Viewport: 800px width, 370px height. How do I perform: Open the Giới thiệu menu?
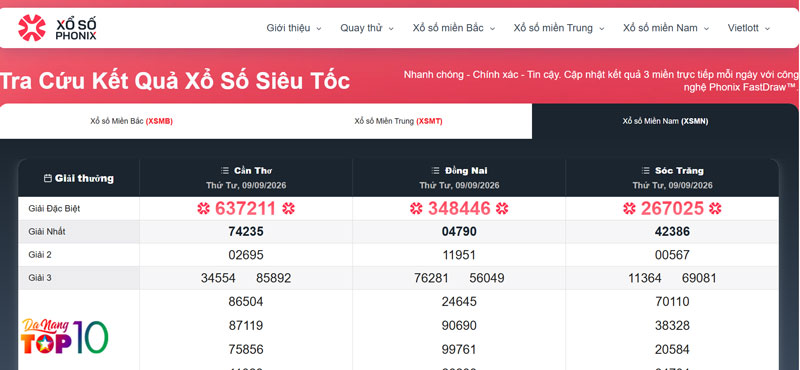coord(288,28)
